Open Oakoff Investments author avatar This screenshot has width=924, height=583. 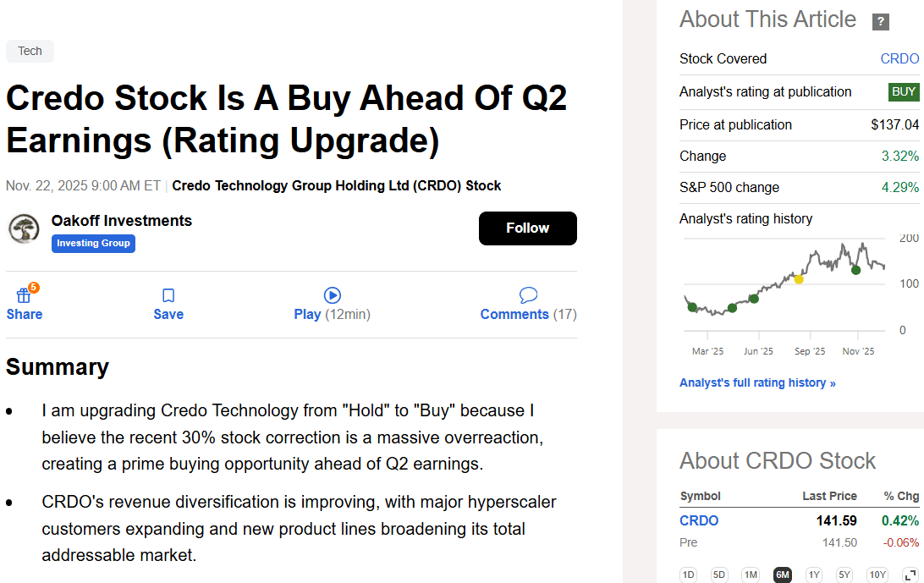(x=24, y=228)
